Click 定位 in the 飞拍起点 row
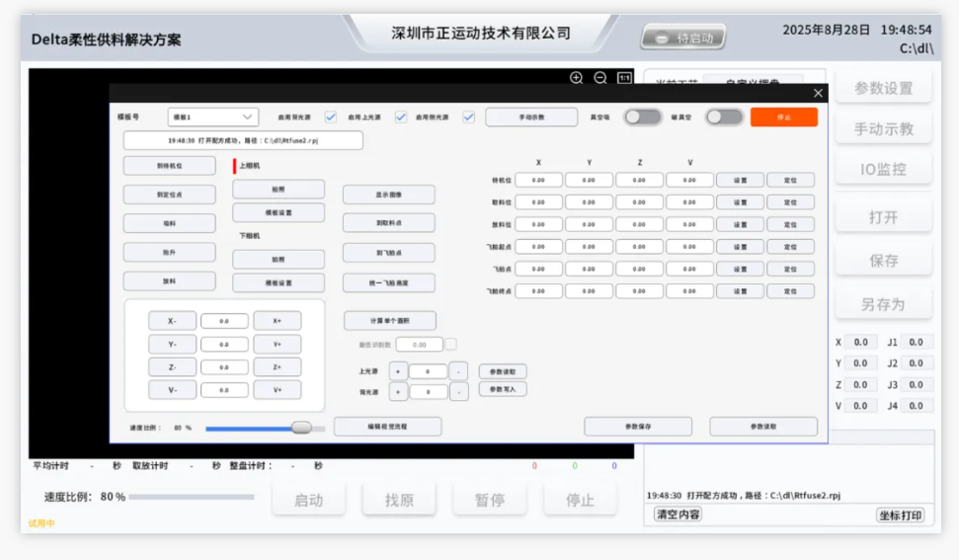The height and width of the screenshot is (560, 959). pos(790,246)
